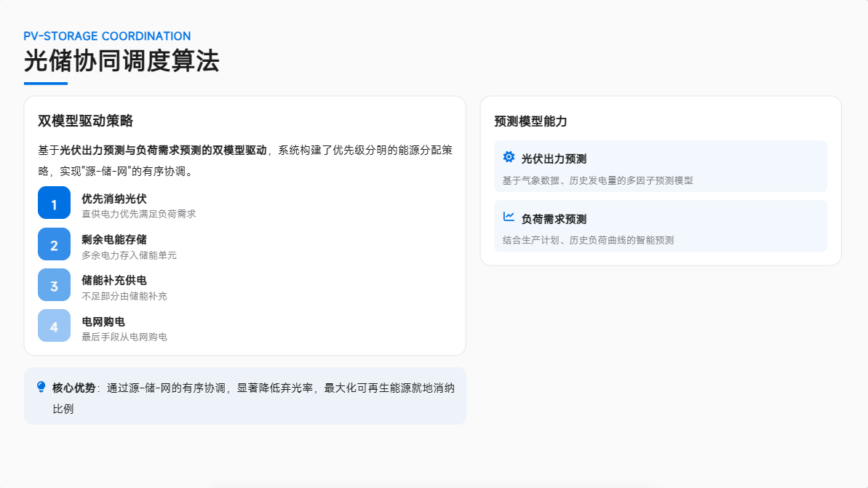
Task: Click the blue underline bar beneath the title
Action: click(45, 84)
